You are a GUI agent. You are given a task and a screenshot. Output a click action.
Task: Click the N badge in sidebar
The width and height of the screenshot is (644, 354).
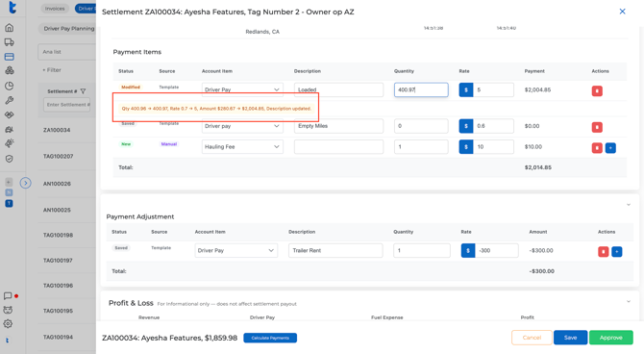[9, 192]
